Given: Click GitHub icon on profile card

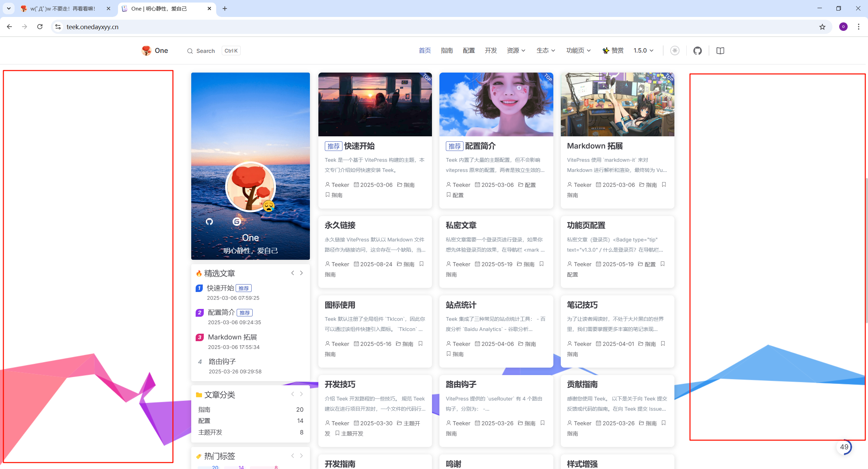Looking at the screenshot, I should [x=209, y=221].
